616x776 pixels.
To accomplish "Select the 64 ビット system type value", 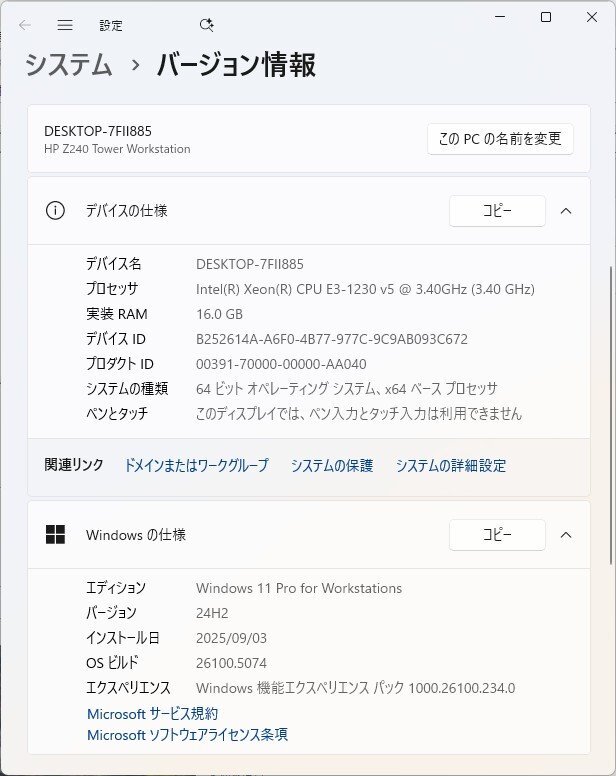I will 346,389.
